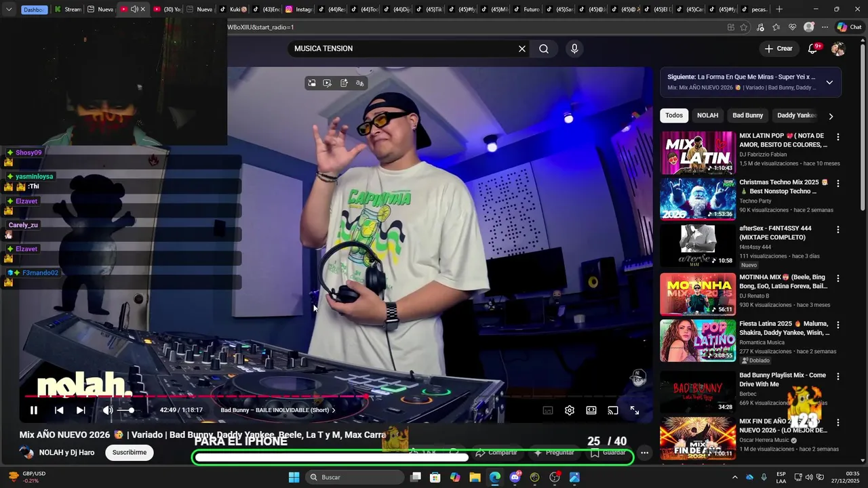
Task: Open the three-dot more actions below the video
Action: coord(645,453)
